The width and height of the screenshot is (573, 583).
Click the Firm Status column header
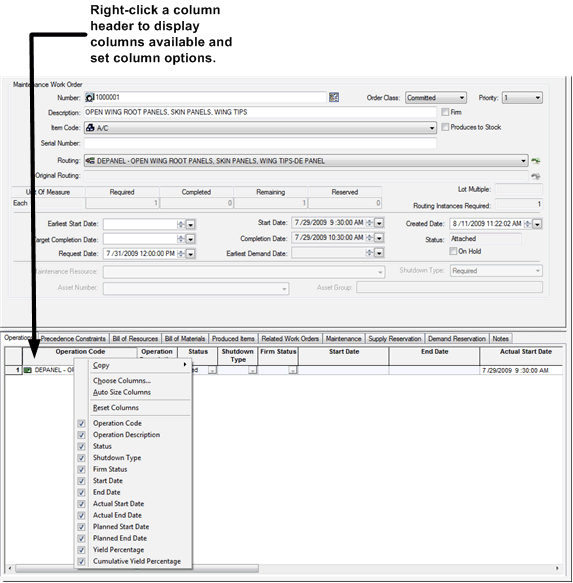278,356
